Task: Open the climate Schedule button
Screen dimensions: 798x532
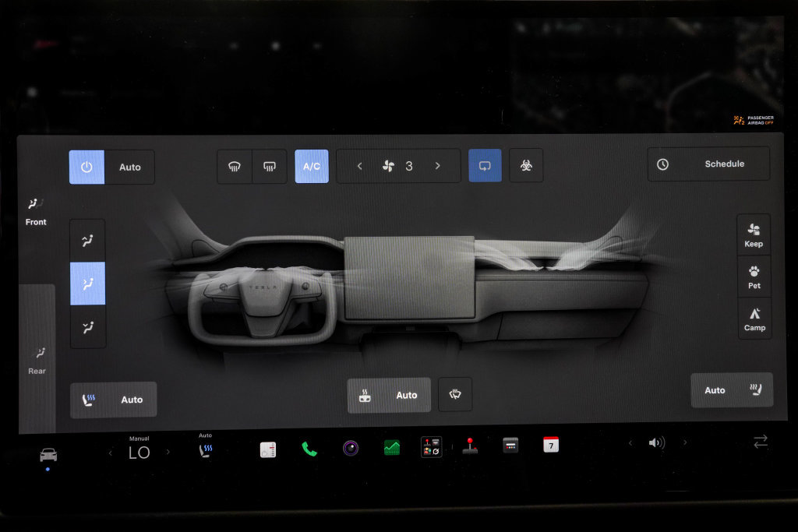Action: [x=708, y=164]
